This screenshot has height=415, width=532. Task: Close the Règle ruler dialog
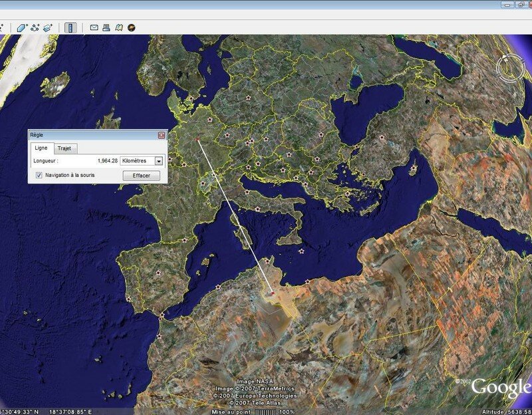coord(162,135)
